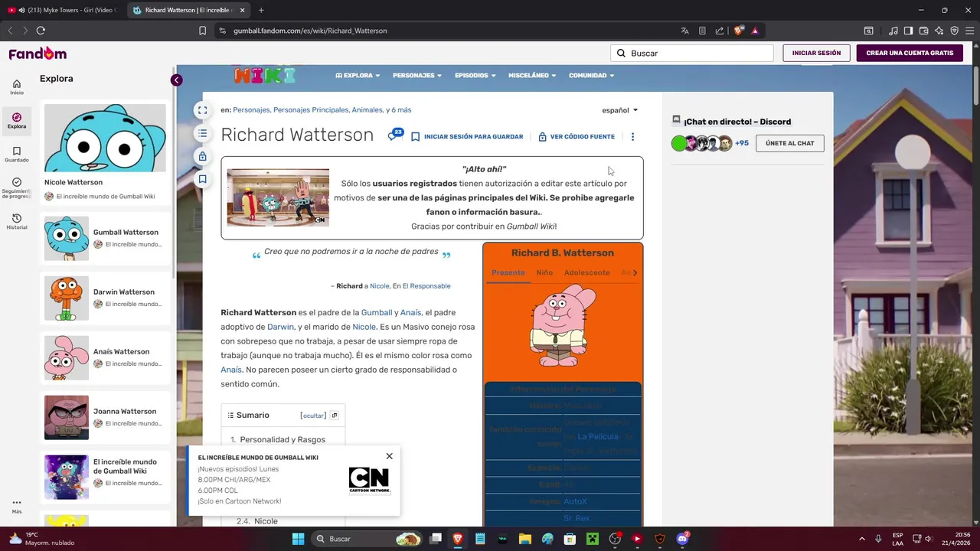Open the Brave Wallet icon
This screenshot has width=980, height=551.
coord(923,31)
